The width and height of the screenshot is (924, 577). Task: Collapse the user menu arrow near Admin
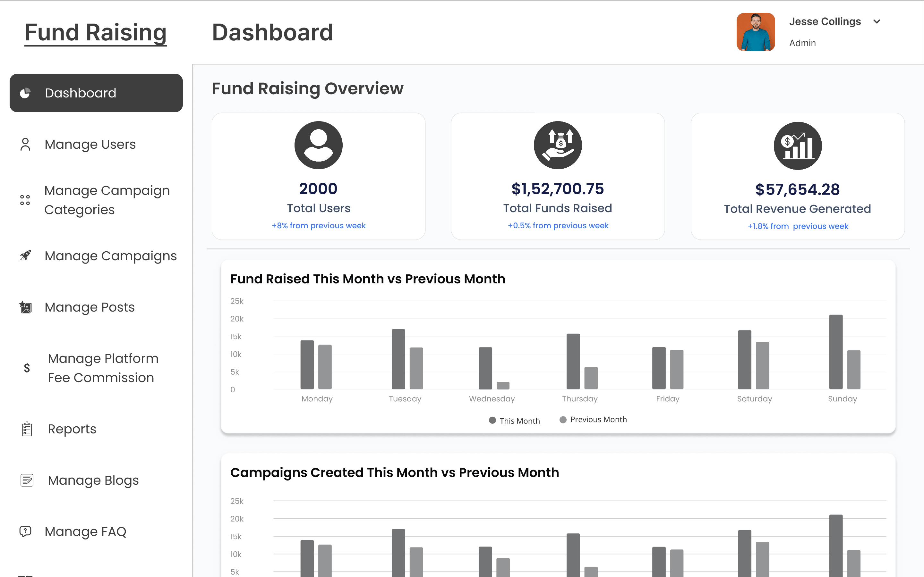tap(877, 21)
